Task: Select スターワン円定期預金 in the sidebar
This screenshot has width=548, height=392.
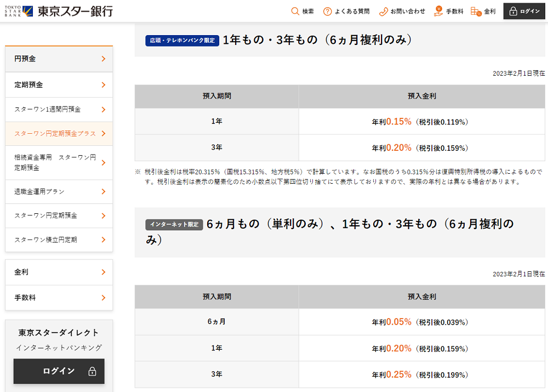Action: [x=59, y=216]
